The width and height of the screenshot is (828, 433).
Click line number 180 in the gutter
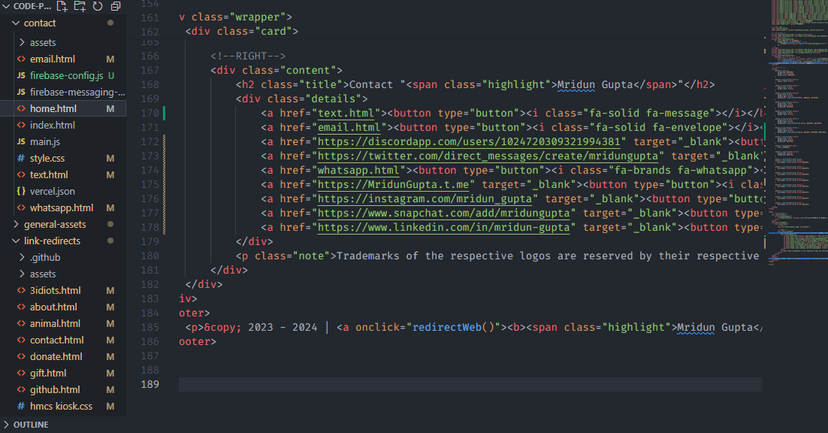click(x=150, y=256)
